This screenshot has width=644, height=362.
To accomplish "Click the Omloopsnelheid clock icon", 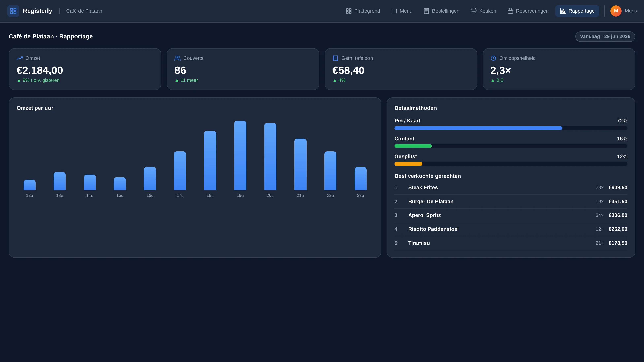I will (493, 58).
